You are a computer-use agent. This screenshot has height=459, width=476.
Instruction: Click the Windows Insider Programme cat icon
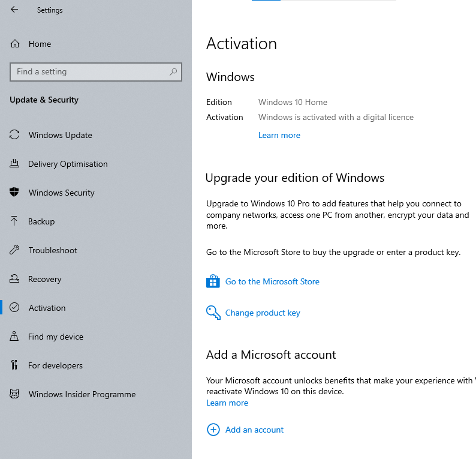[x=14, y=394]
